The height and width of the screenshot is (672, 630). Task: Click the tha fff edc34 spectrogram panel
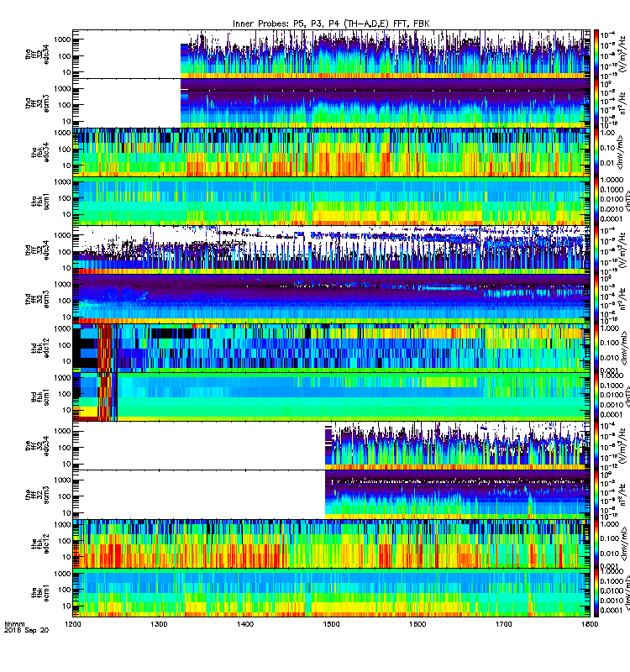point(331,54)
